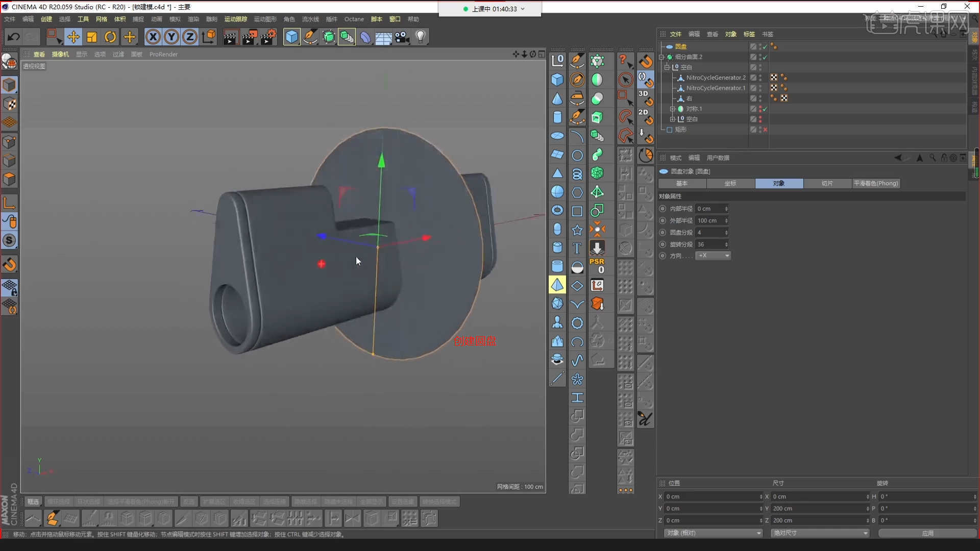Screen dimensions: 980x551
Task: Switch to 平滑着色(Phong) tab
Action: click(x=876, y=184)
